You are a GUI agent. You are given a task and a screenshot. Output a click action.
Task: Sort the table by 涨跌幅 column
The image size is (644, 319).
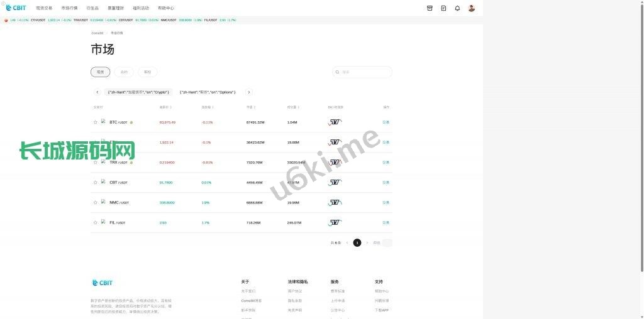pyautogui.click(x=207, y=107)
